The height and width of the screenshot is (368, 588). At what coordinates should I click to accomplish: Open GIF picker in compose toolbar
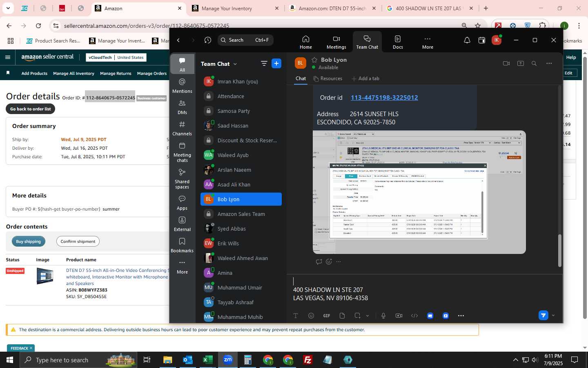[327, 316]
